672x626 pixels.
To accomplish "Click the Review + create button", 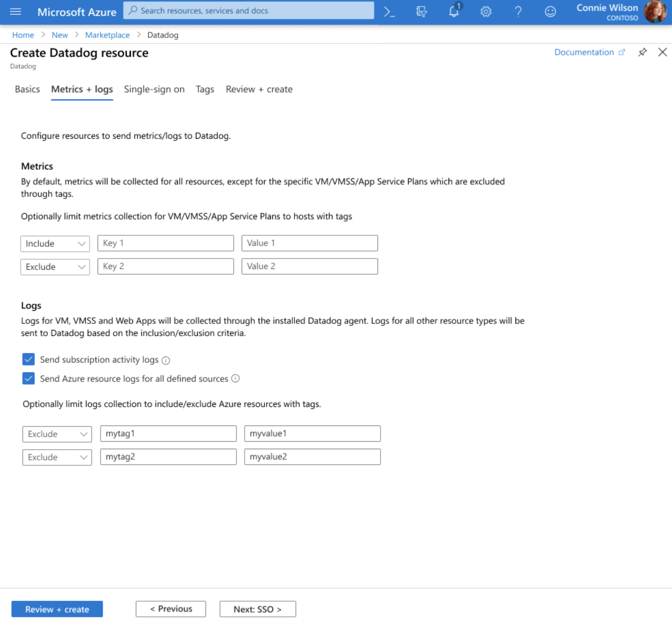I will 57,609.
